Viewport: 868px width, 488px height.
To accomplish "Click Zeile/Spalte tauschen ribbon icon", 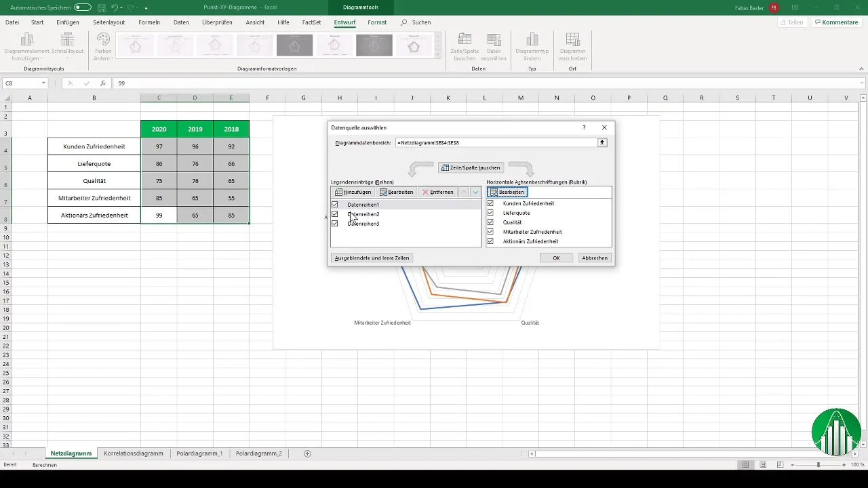I will click(x=465, y=47).
